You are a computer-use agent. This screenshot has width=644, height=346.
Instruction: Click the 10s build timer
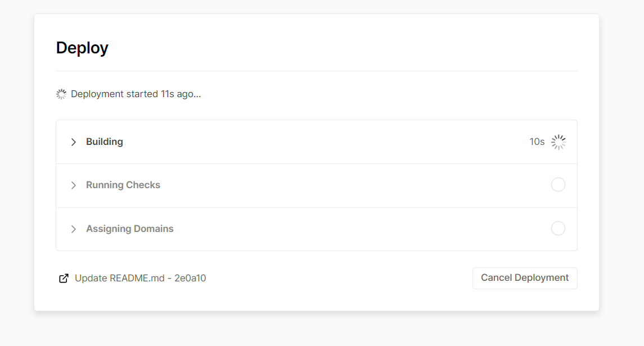(x=537, y=142)
